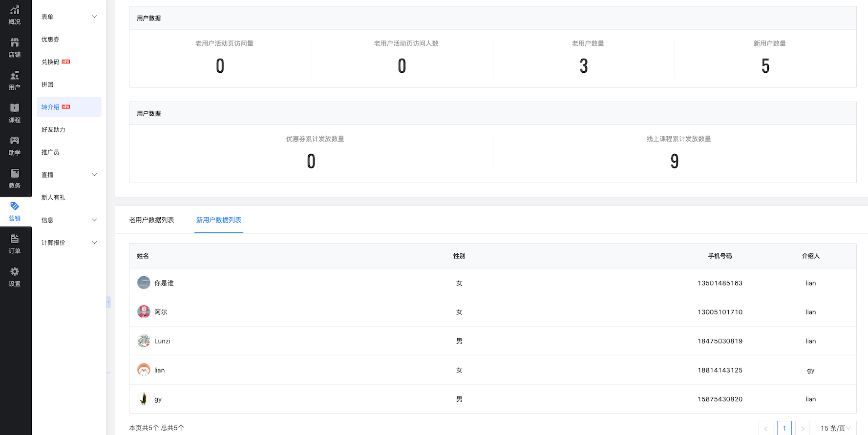Click the 介绍人 column header

810,256
